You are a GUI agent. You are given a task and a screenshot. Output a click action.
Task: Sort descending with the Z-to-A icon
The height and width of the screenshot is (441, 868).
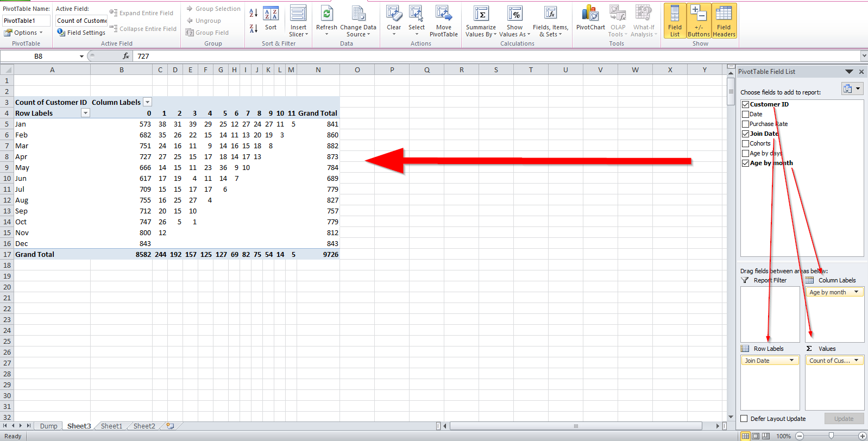click(253, 28)
